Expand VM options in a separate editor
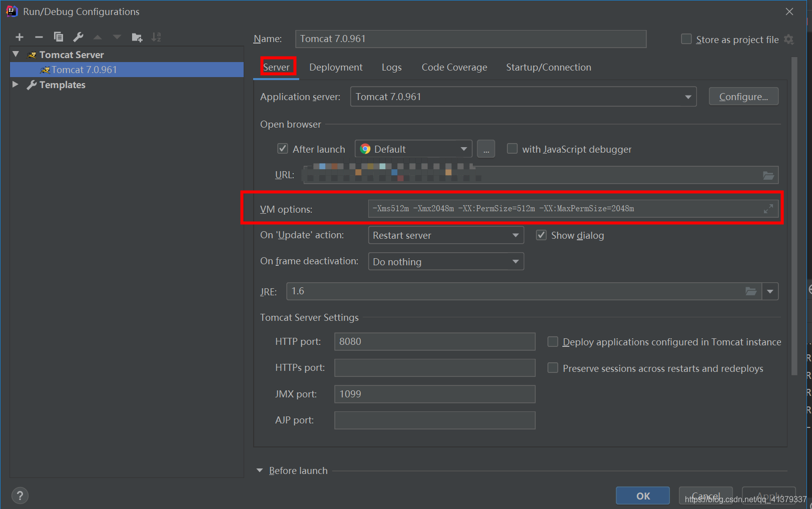 tap(768, 209)
